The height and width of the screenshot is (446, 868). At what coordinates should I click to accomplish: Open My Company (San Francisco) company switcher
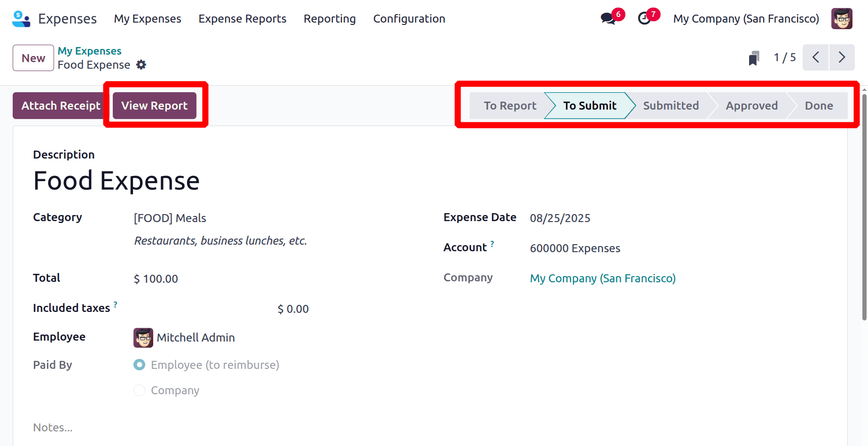click(x=746, y=19)
